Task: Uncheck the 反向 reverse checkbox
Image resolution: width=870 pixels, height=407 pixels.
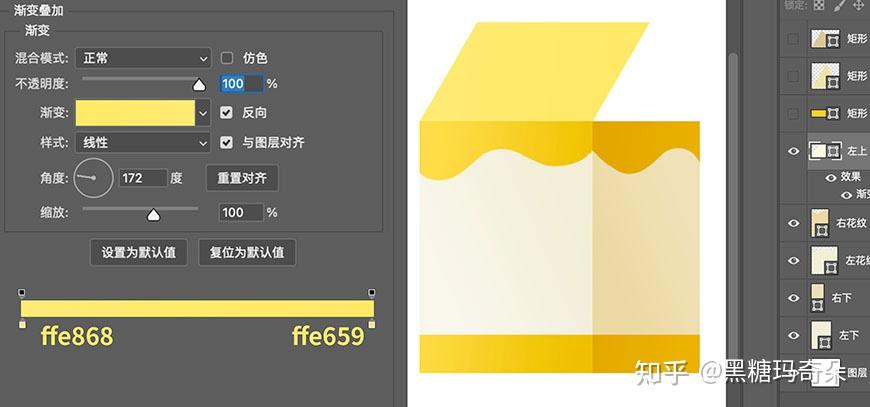Action: click(226, 113)
